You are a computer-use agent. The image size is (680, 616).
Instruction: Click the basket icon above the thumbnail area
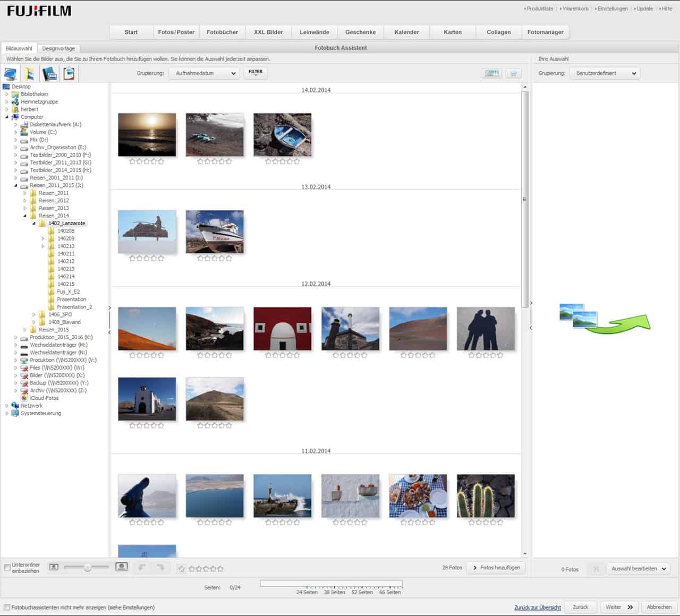pos(513,73)
